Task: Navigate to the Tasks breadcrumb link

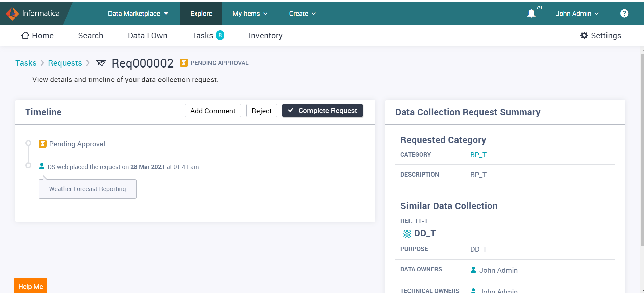Action: point(26,63)
